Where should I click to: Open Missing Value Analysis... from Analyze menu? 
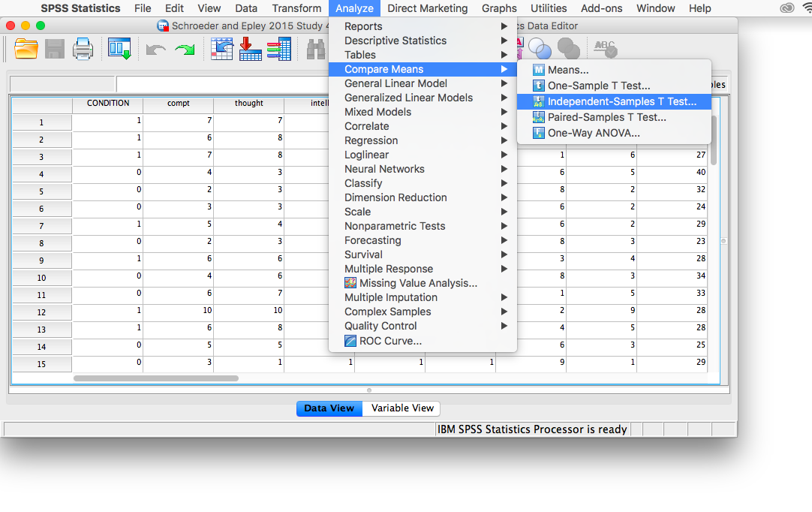point(423,283)
